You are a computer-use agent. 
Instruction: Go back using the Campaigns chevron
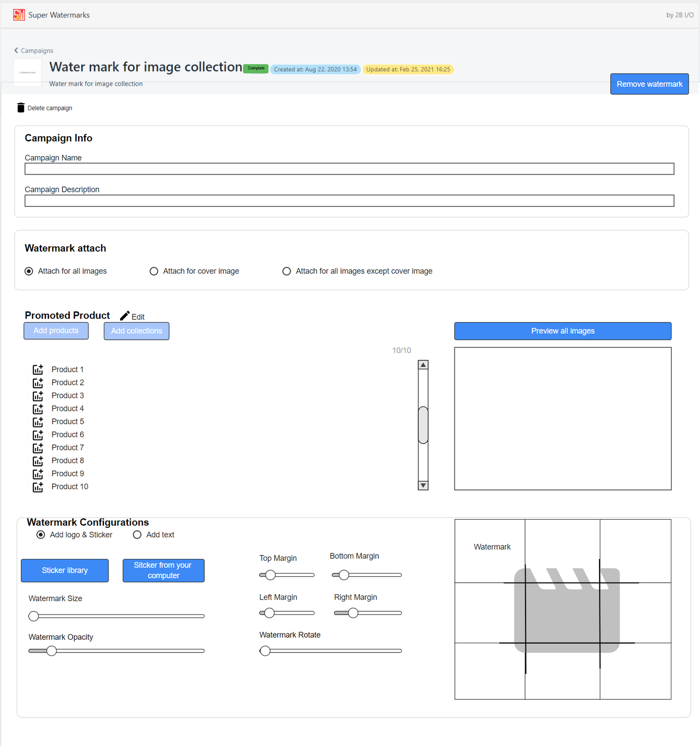(16, 50)
